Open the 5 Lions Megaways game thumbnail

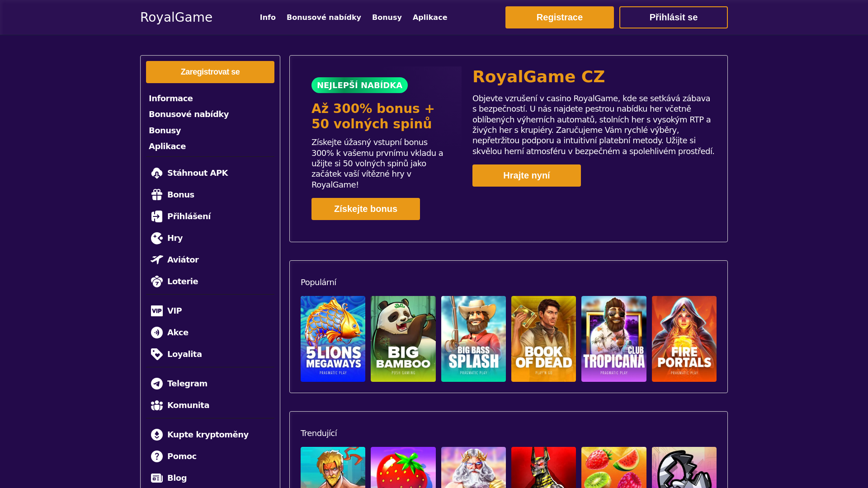tap(333, 339)
